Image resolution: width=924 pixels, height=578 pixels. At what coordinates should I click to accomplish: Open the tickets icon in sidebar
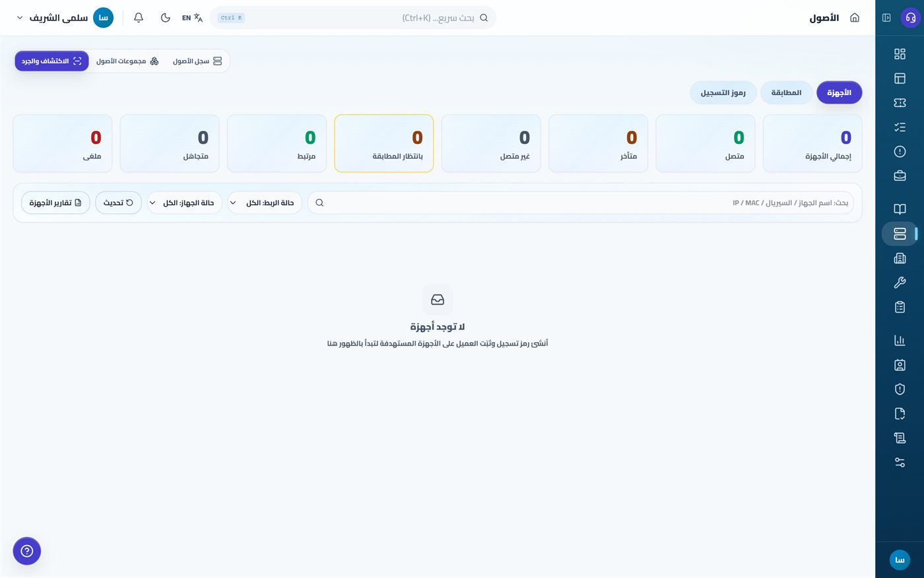(x=900, y=103)
